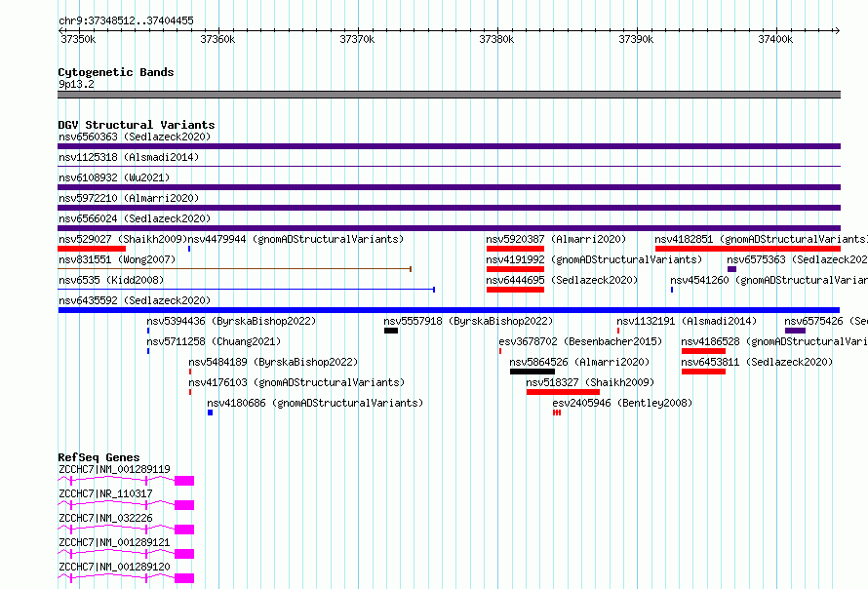Click the nsv6575363 variant label

click(x=797, y=259)
